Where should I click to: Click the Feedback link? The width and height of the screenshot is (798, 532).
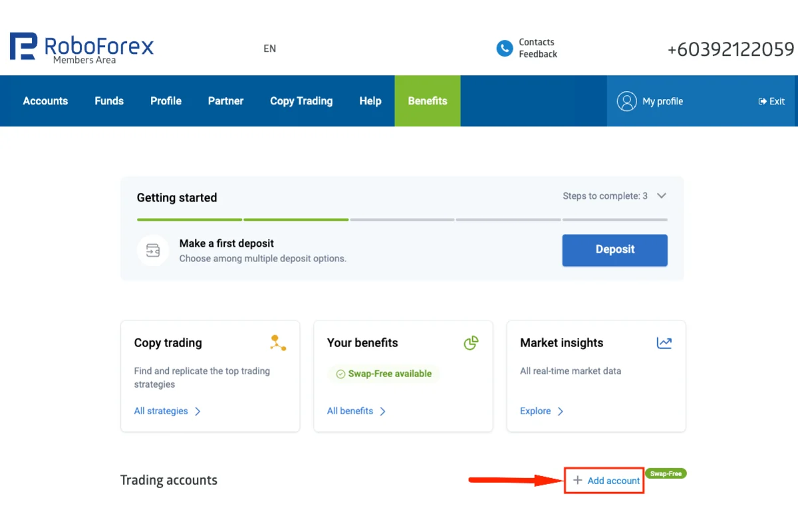(x=538, y=55)
